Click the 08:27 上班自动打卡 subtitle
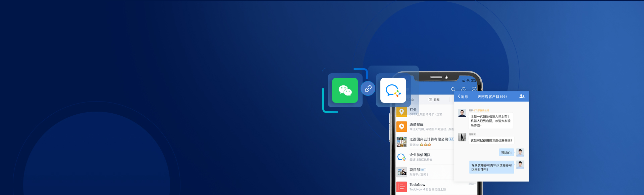 [x=426, y=114]
